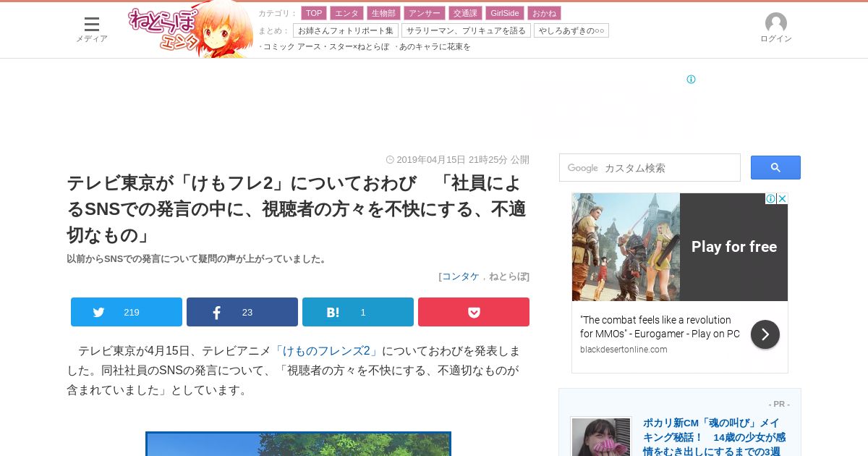Screen dimensions: 868x456
Task: Click subtitle 以前からSNSでの発言について疑問の声
Action: pos(197,259)
